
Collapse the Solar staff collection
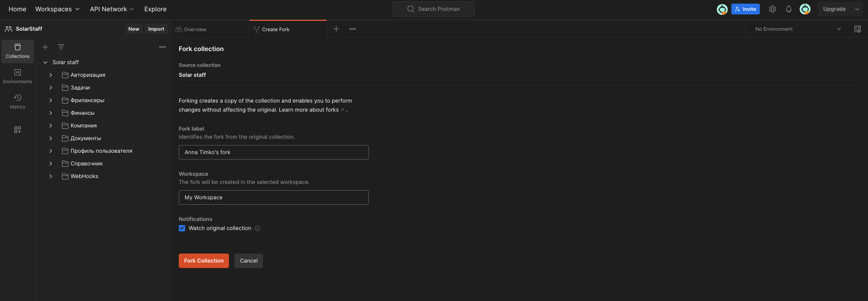pyautogui.click(x=45, y=62)
